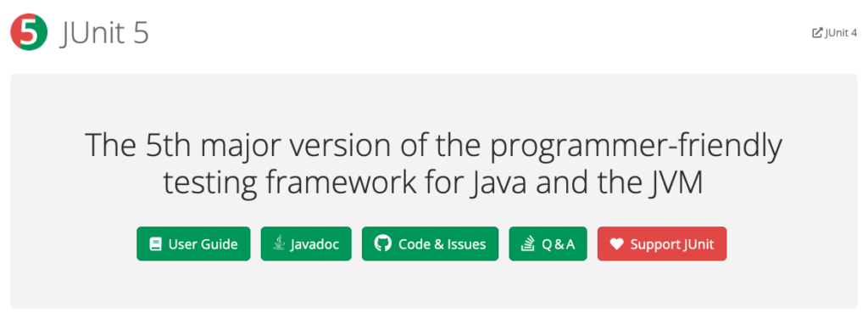Select the Code & Issues text
This screenshot has height=324, width=868.
coord(442,243)
